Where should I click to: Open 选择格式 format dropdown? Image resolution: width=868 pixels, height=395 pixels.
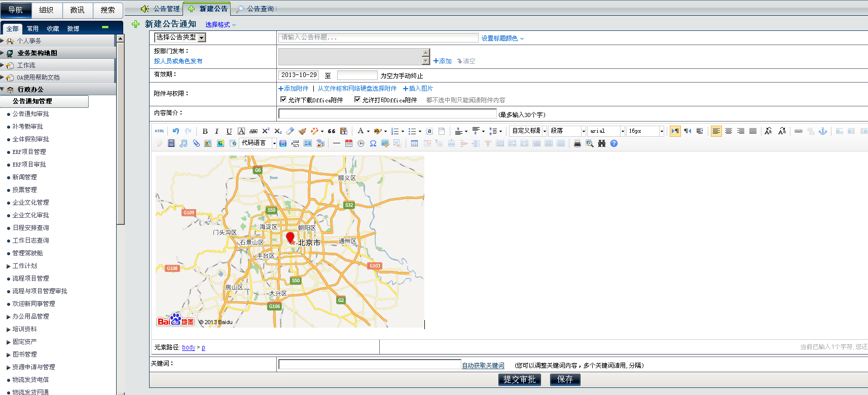coord(221,24)
